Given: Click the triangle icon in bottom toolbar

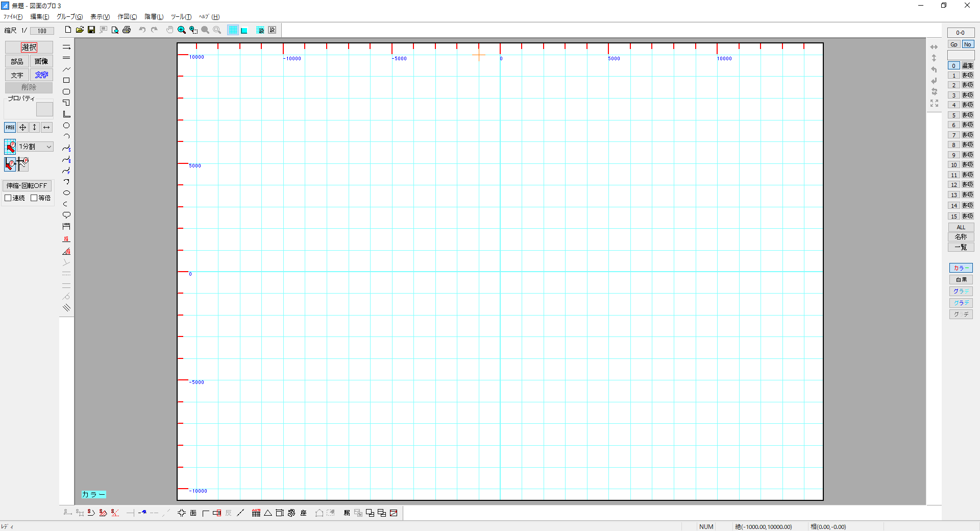Looking at the screenshot, I should [x=268, y=513].
